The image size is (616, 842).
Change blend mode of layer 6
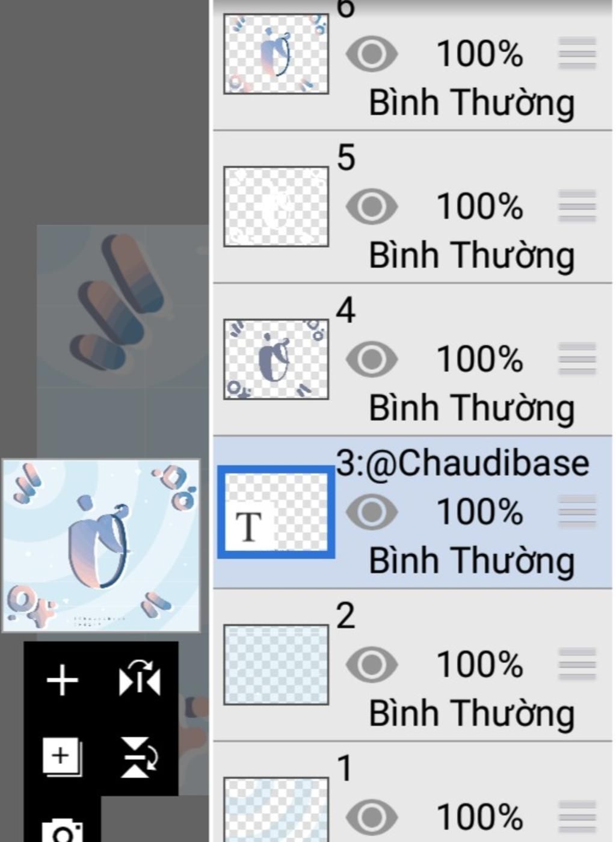point(472,102)
